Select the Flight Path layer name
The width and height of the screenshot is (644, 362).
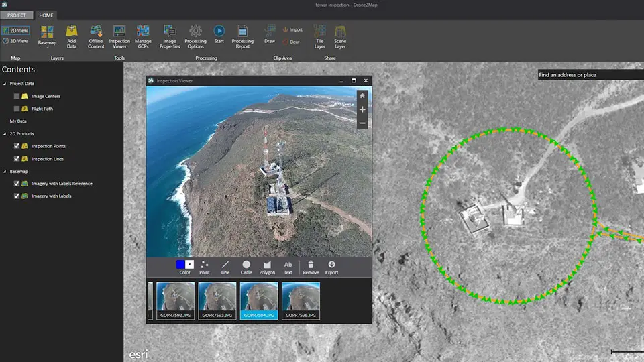click(x=42, y=109)
